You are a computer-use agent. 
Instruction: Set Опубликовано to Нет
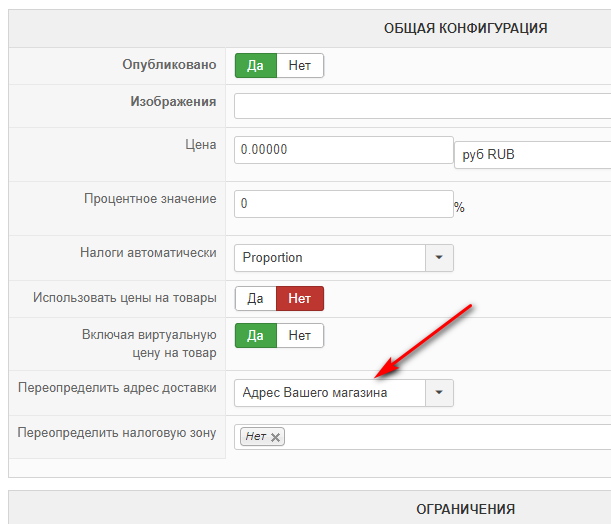[x=299, y=66]
